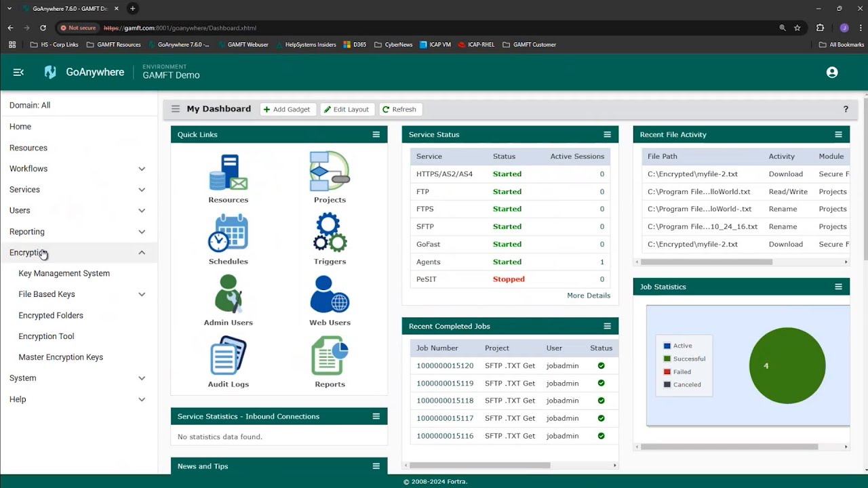Expand the Reporting menu
The width and height of the screenshot is (868, 488).
(142, 232)
